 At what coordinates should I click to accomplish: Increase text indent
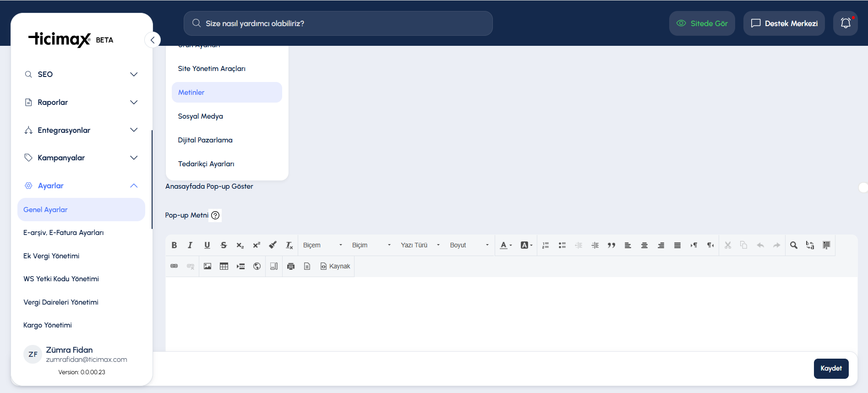pyautogui.click(x=595, y=245)
